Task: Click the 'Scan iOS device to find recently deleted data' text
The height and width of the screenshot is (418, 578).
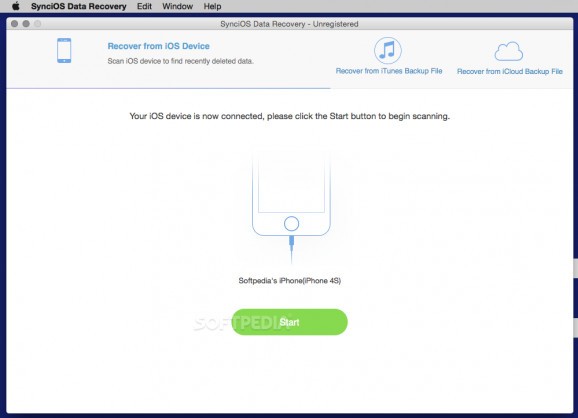Action: pos(180,61)
